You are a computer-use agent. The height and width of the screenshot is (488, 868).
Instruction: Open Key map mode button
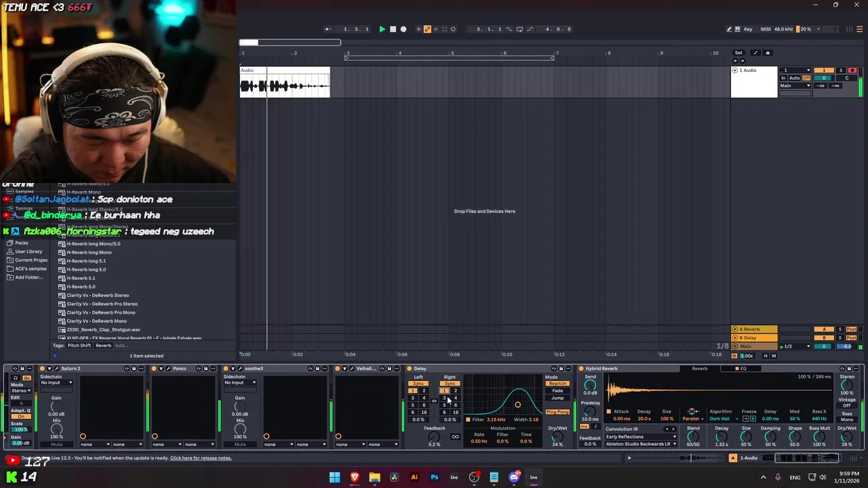coord(748,29)
